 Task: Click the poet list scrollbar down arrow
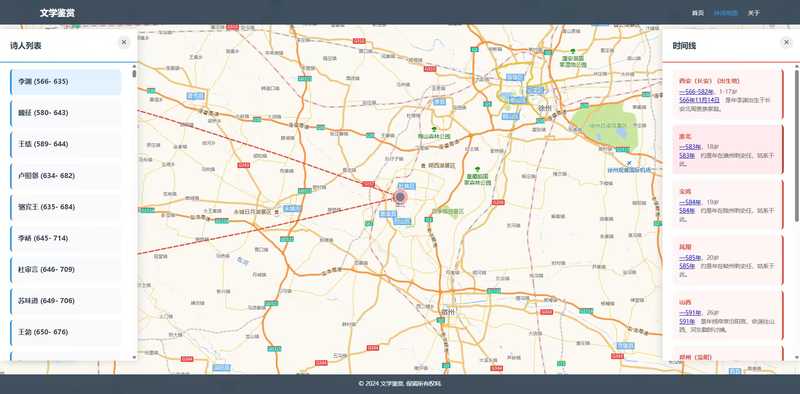135,357
